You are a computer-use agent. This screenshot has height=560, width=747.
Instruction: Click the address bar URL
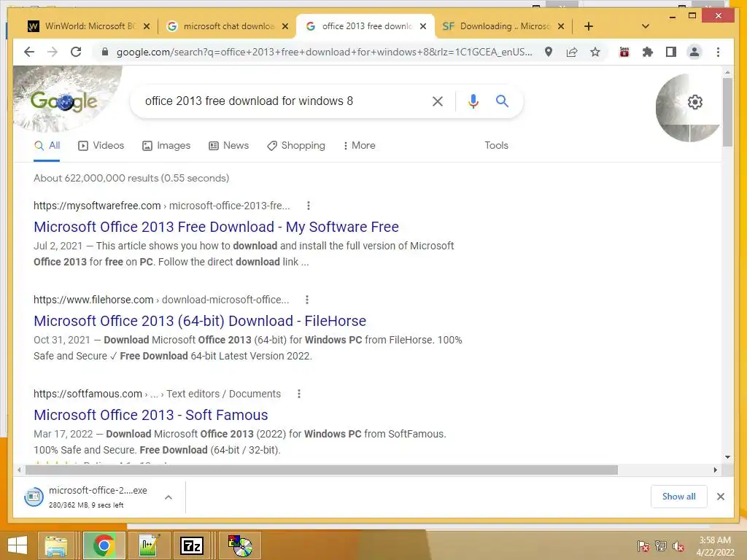coord(325,52)
